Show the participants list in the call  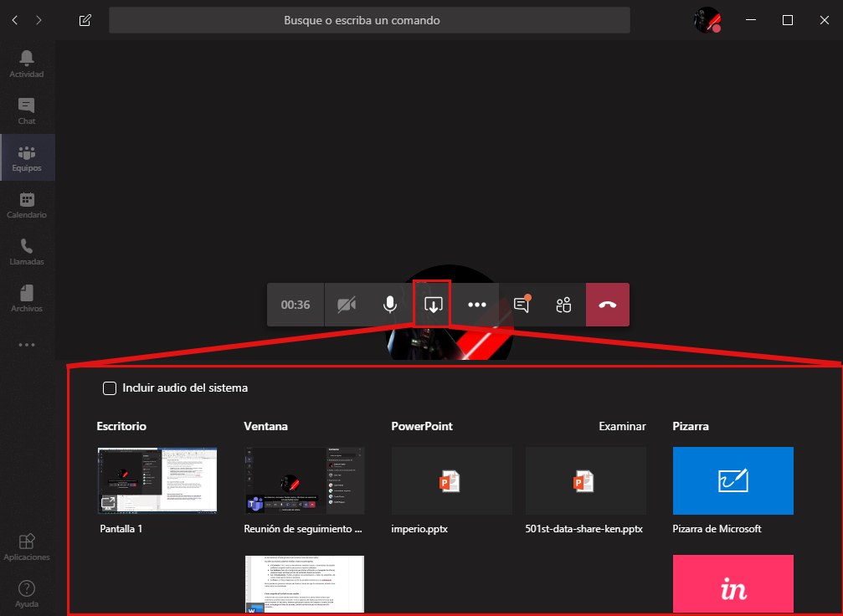click(563, 305)
